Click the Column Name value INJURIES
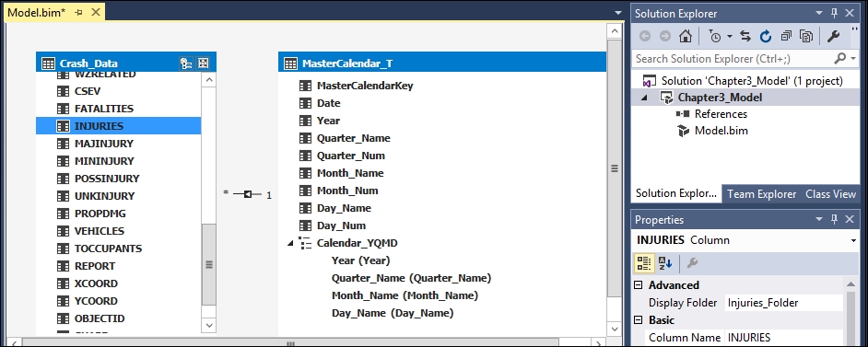The height and width of the screenshot is (347, 868). click(784, 337)
